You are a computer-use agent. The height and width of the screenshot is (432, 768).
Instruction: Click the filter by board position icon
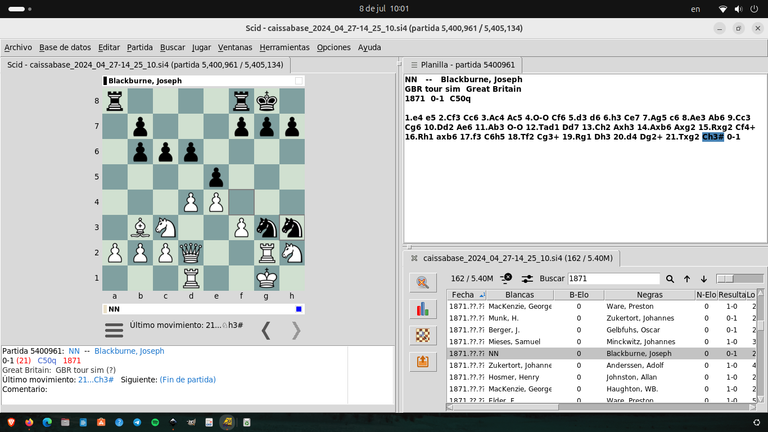pyautogui.click(x=423, y=336)
